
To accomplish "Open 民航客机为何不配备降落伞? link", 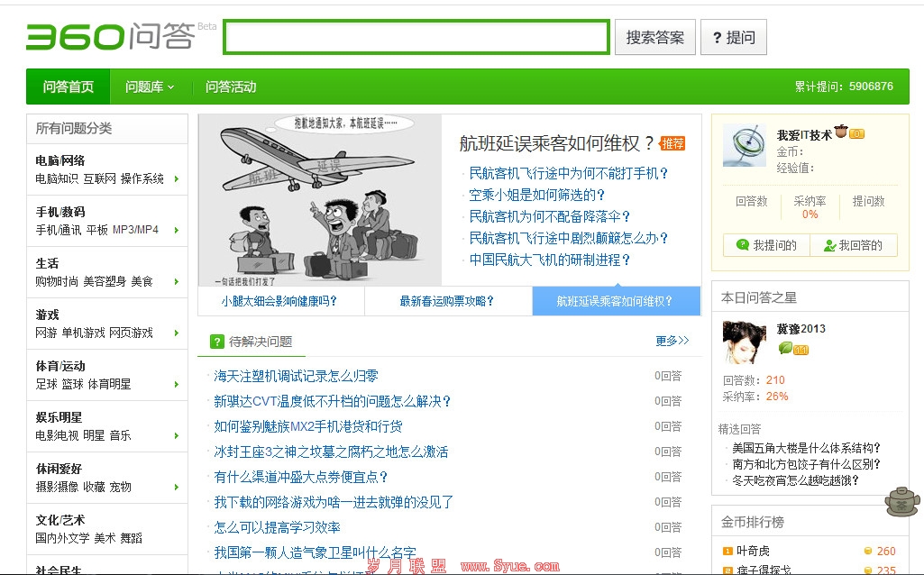I will 549,216.
